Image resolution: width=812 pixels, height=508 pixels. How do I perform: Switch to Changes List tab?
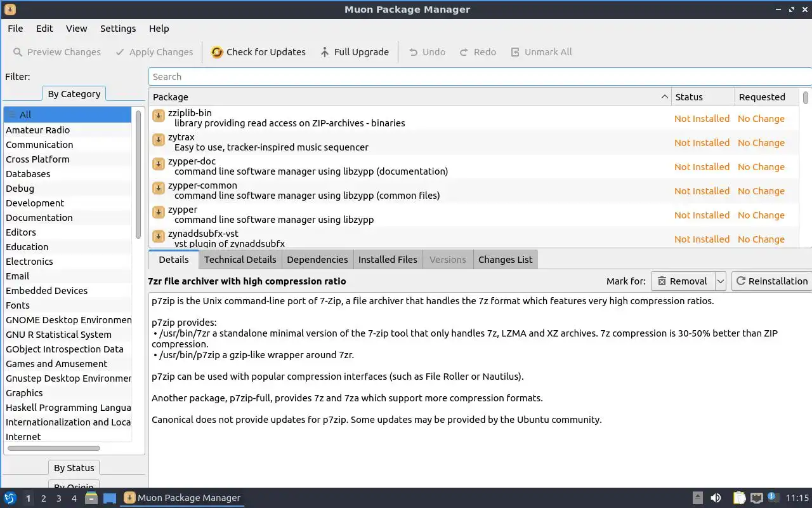506,260
